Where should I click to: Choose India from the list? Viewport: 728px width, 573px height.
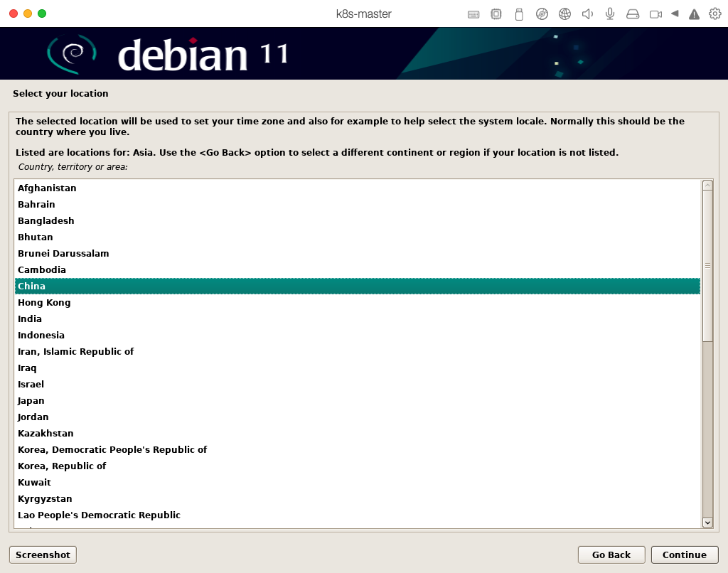[357, 318]
